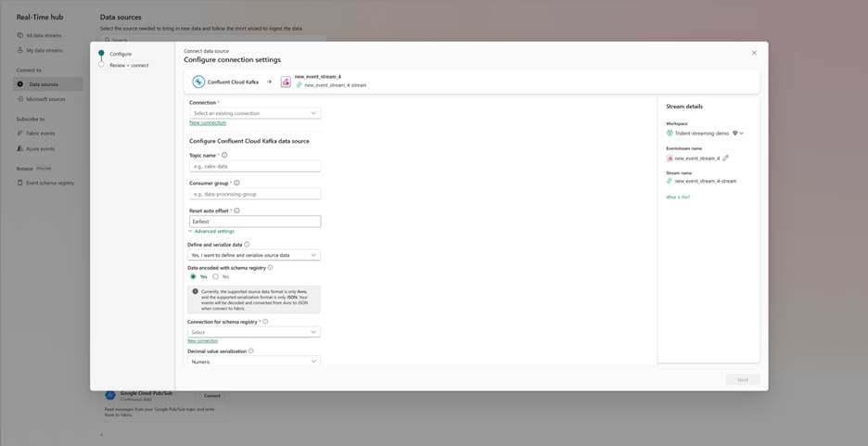The width and height of the screenshot is (868, 446).
Task: Click the Next button
Action: click(742, 379)
